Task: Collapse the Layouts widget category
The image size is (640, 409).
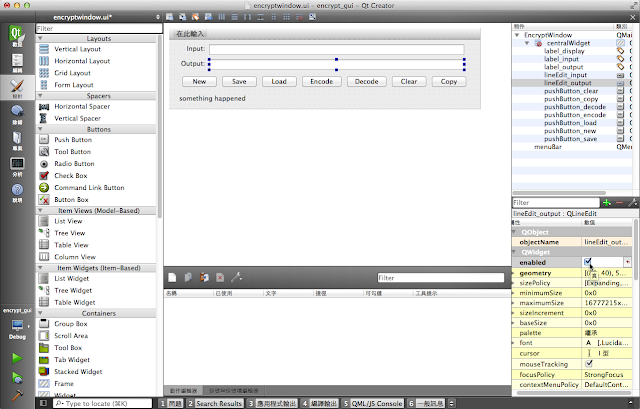Action: tap(40, 38)
